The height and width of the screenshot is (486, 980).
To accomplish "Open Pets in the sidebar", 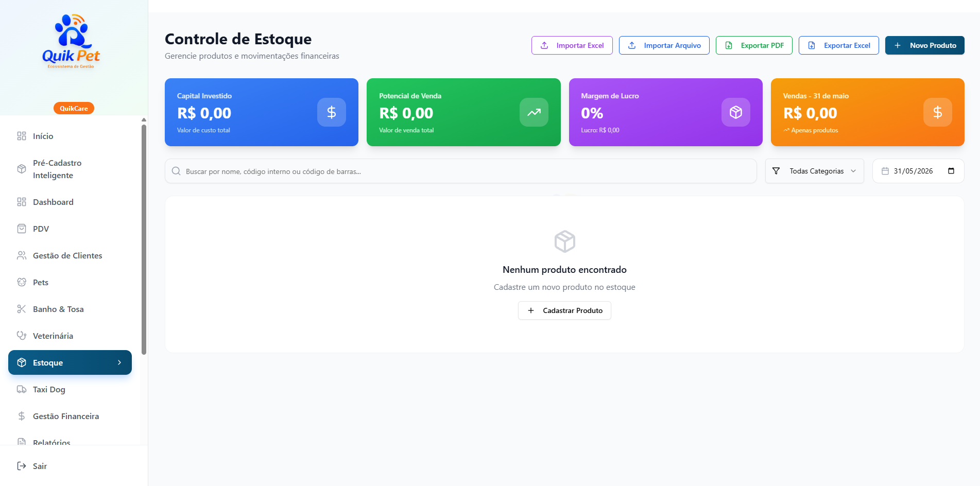I will pyautogui.click(x=70, y=282).
